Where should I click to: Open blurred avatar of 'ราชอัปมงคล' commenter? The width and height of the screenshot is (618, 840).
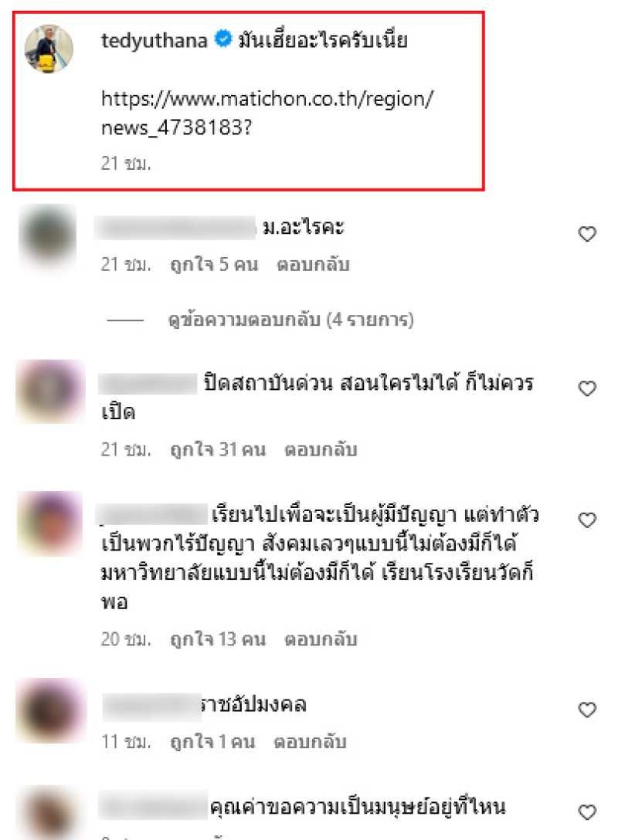point(51,710)
